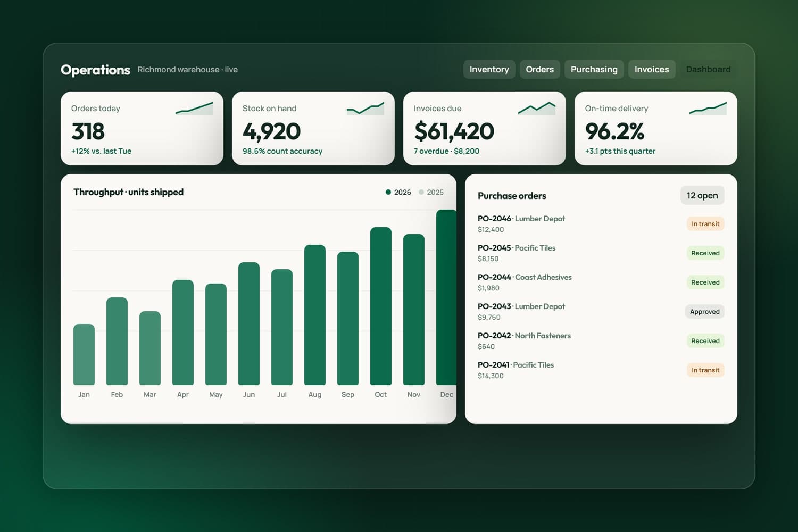
Task: Click the $8,150 amount
Action: pos(488,259)
